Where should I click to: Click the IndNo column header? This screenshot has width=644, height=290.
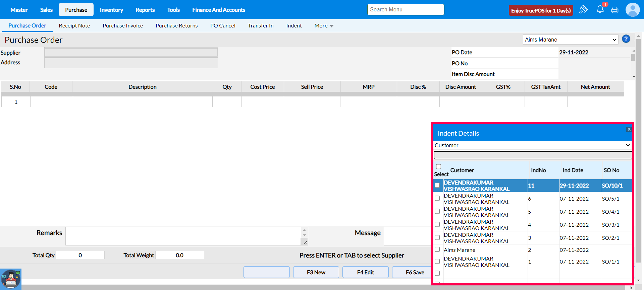[x=538, y=170]
